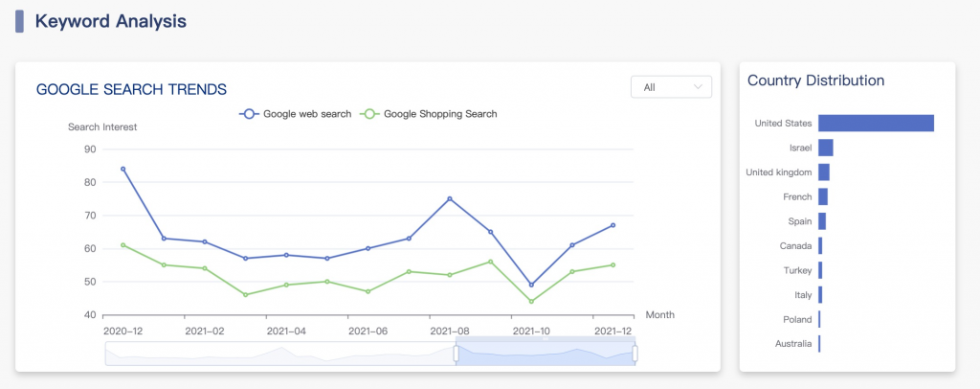Click Israel bar in Country Distribution
This screenshot has height=389, width=980.
coord(825,148)
